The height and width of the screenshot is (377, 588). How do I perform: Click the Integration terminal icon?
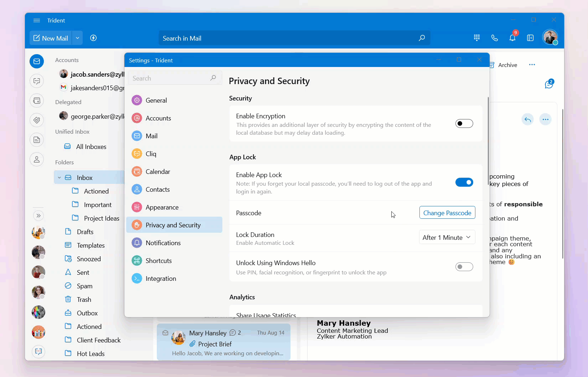(x=137, y=278)
